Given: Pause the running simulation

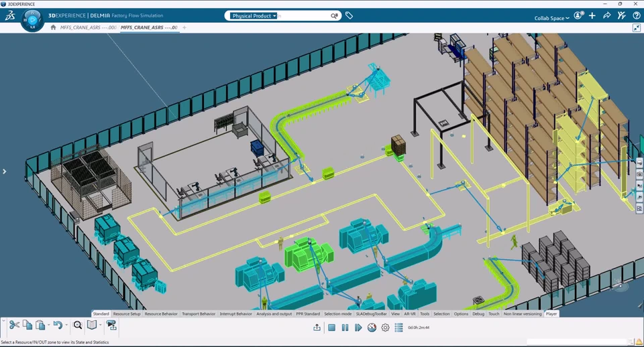Looking at the screenshot, I should [345, 328].
